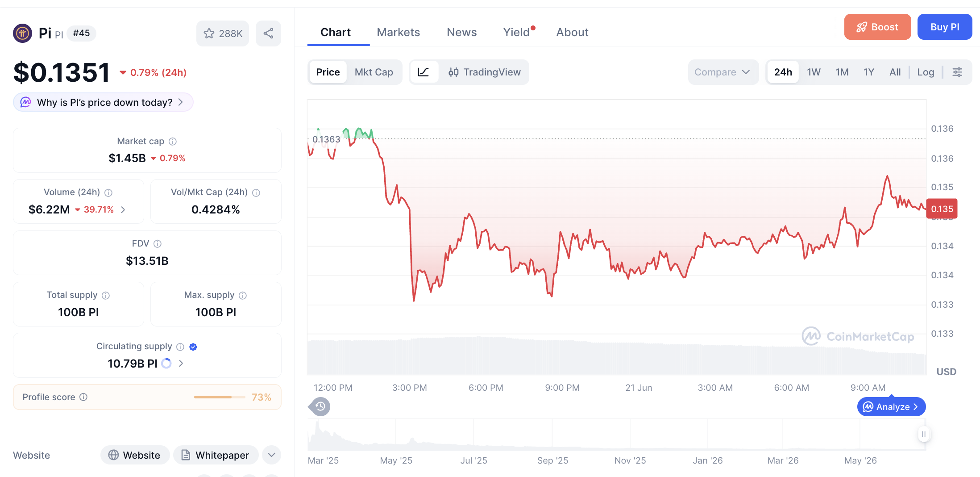
Task: Open the Chart tab
Action: pyautogui.click(x=336, y=32)
